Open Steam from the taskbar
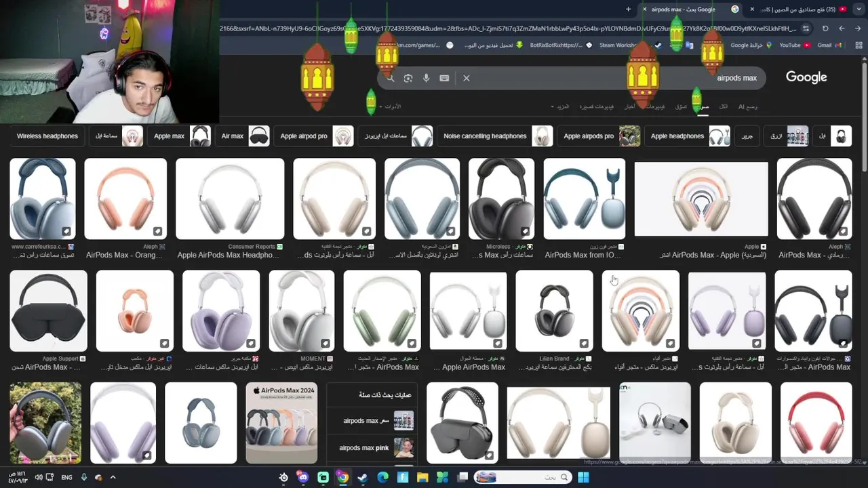868x488 pixels. pos(363,477)
